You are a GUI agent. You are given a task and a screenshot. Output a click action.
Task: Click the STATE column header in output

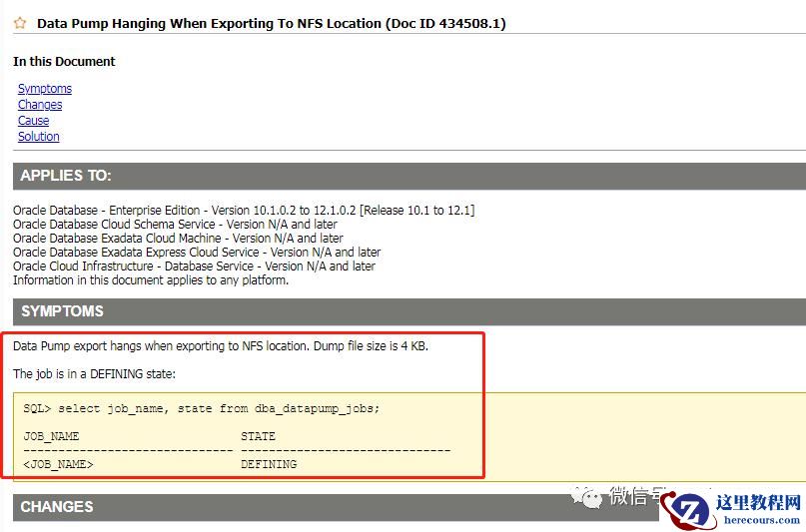(258, 436)
